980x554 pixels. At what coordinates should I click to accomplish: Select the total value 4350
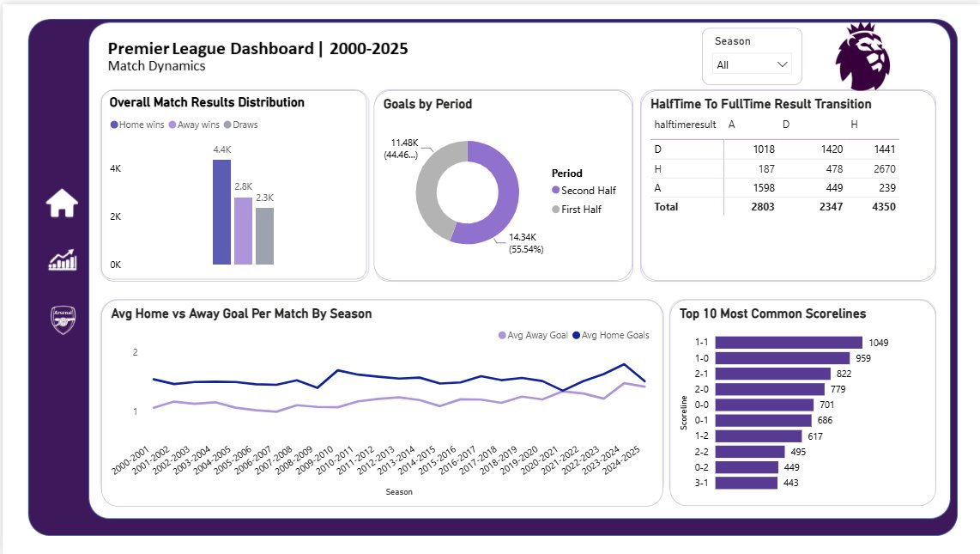pos(884,206)
